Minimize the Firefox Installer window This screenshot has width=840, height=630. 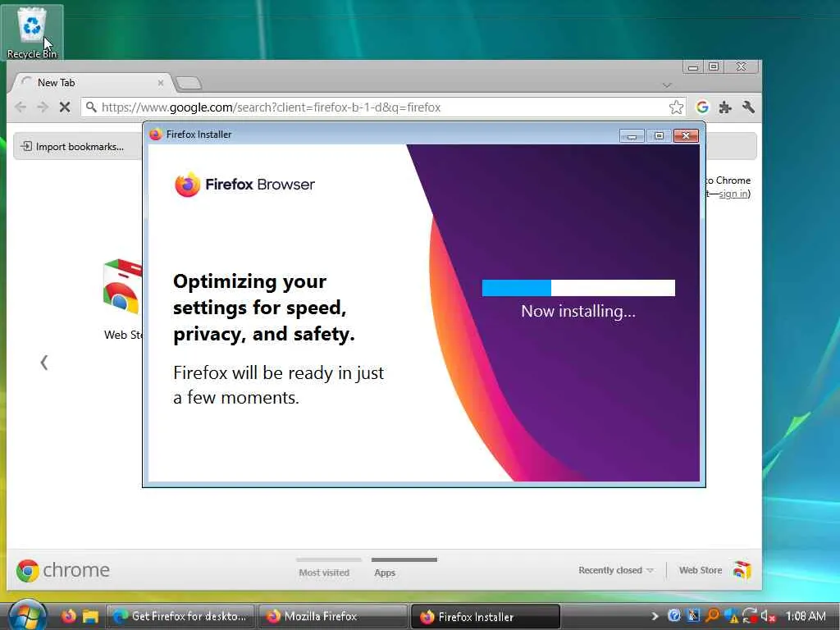coord(632,135)
